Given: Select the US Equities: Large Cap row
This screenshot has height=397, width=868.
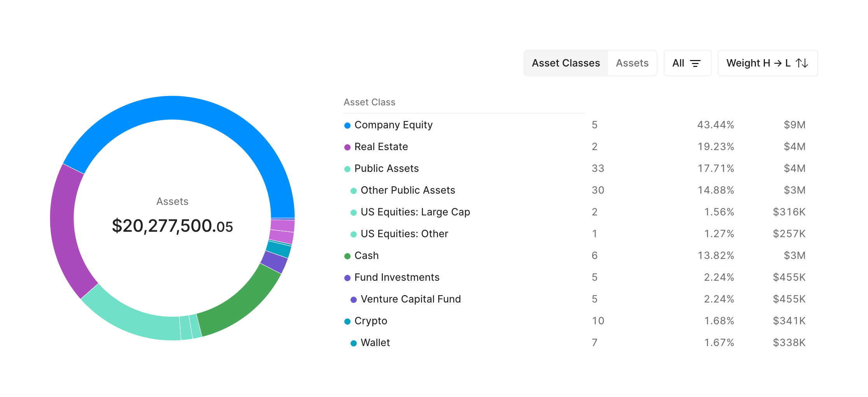Looking at the screenshot, I should pyautogui.click(x=415, y=212).
